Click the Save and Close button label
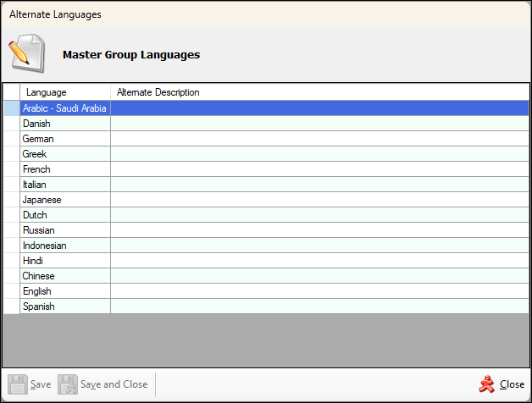Screen dimensions: 532x403 click(114, 384)
